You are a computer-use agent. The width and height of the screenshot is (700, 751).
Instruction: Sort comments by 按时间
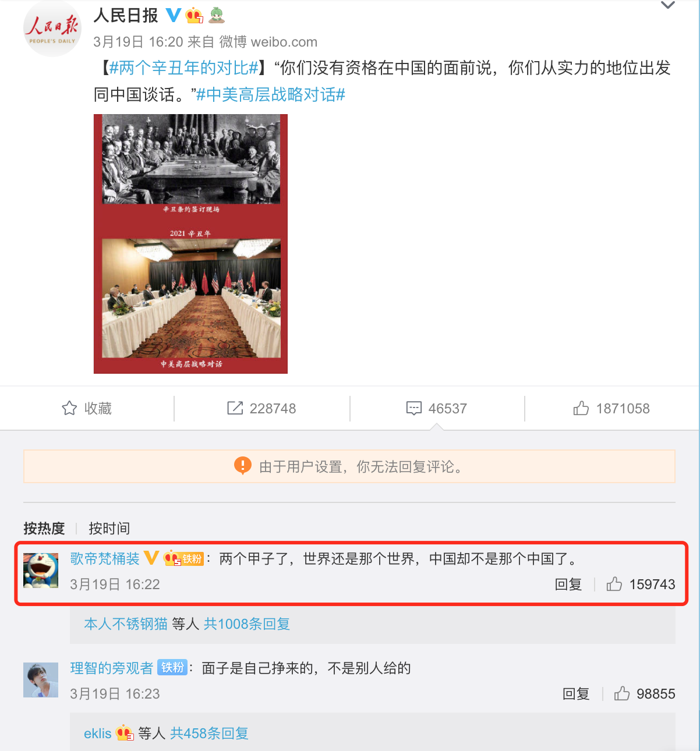pyautogui.click(x=109, y=528)
